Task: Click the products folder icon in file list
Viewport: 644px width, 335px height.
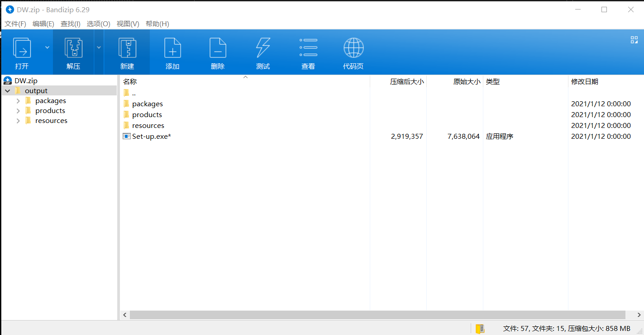Action: 126,114
